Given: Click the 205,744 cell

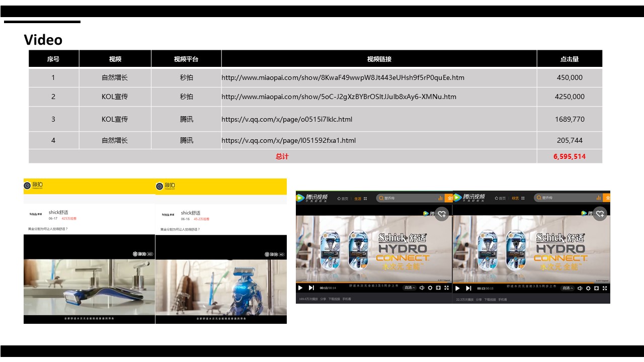Looking at the screenshot, I should point(570,140).
